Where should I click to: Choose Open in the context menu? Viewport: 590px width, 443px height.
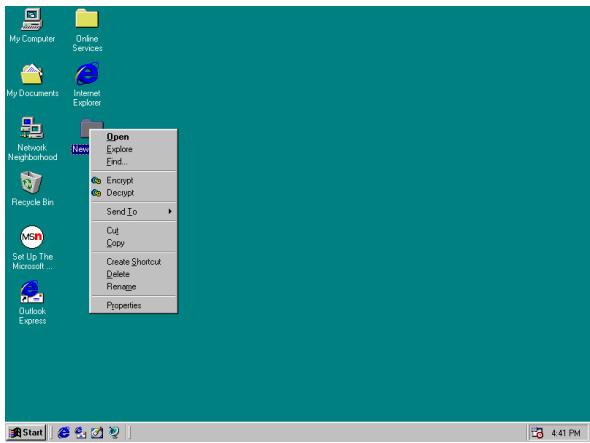133,137
